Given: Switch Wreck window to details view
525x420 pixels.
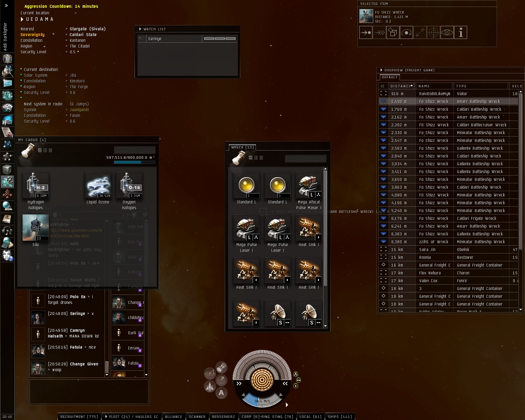Looking at the screenshot, I should [256, 158].
